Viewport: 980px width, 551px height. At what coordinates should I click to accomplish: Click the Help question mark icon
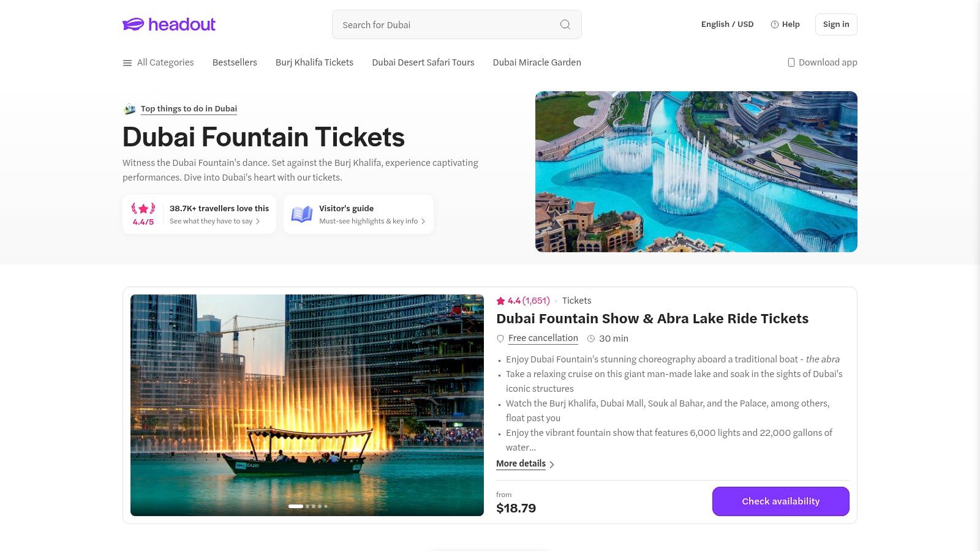pos(774,24)
